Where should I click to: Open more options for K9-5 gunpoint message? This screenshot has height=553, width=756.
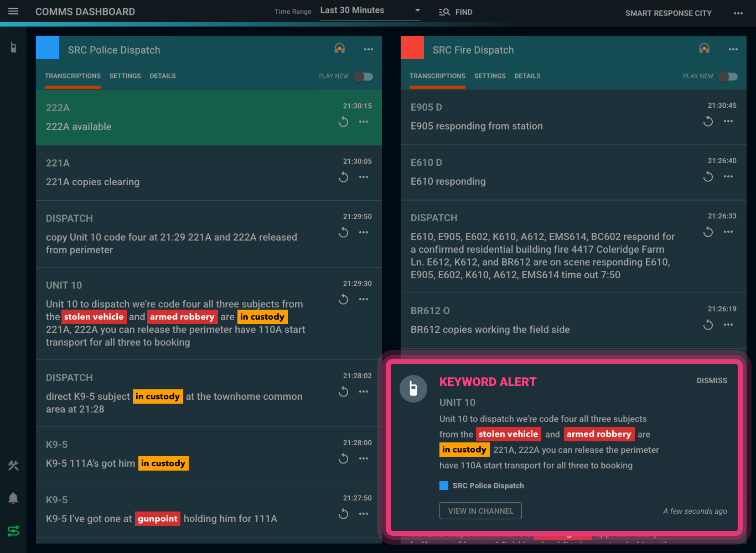coord(364,514)
